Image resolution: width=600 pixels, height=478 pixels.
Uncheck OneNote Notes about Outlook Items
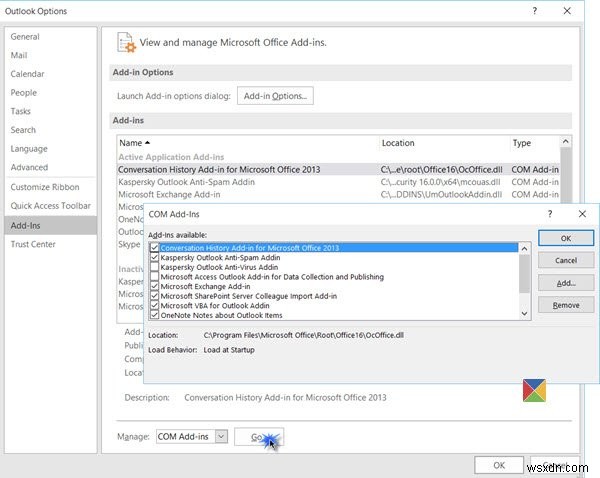tap(154, 315)
